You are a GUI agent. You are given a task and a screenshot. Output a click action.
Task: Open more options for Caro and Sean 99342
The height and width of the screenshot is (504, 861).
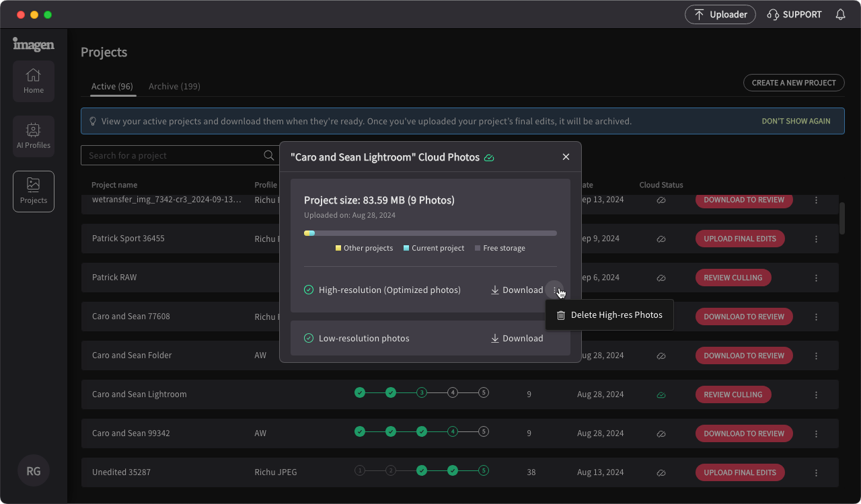coord(816,433)
